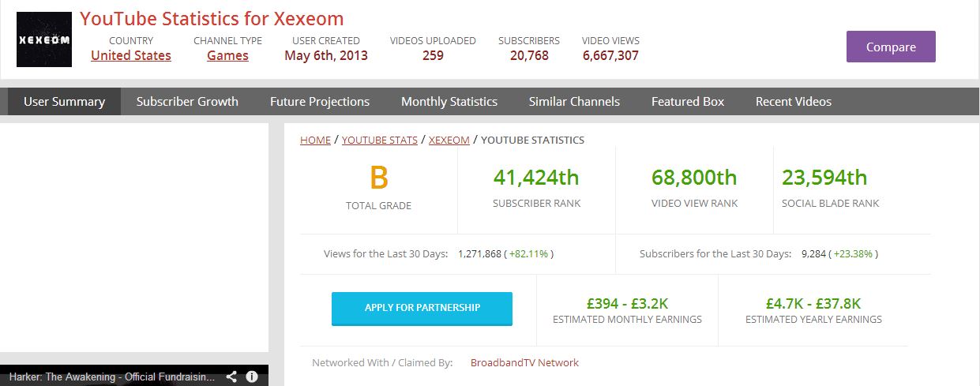Open the Future Projections tab
This screenshot has width=980, height=386.
click(x=320, y=101)
